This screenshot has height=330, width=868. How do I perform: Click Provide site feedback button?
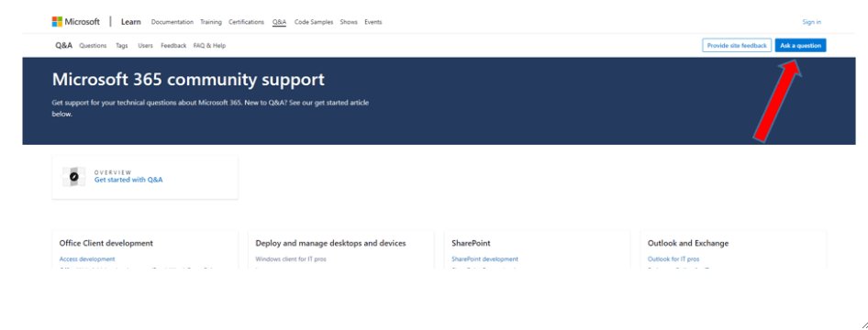point(737,45)
